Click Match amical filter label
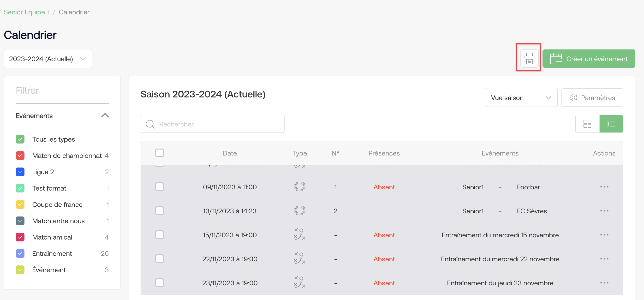The width and height of the screenshot is (644, 300). 52,237
